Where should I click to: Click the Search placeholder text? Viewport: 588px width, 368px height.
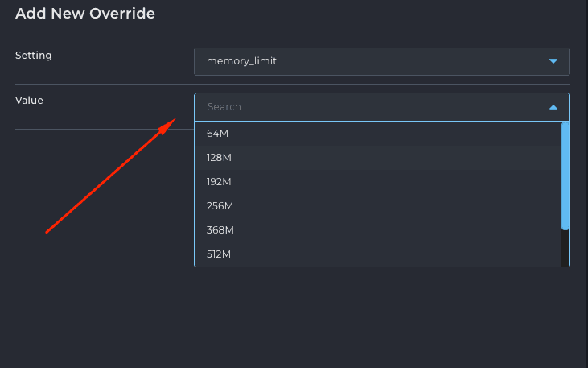point(224,107)
